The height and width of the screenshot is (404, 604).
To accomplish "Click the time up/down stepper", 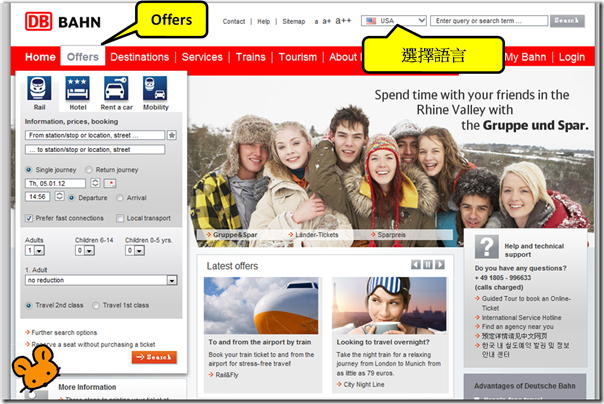I will (x=59, y=196).
